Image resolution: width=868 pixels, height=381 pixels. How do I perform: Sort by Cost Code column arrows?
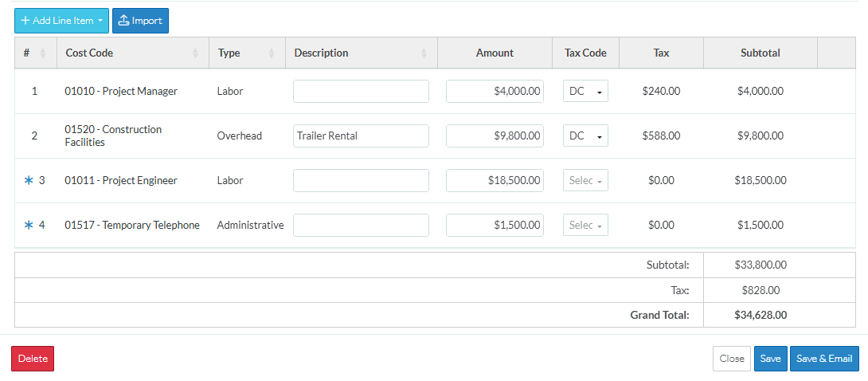point(196,53)
